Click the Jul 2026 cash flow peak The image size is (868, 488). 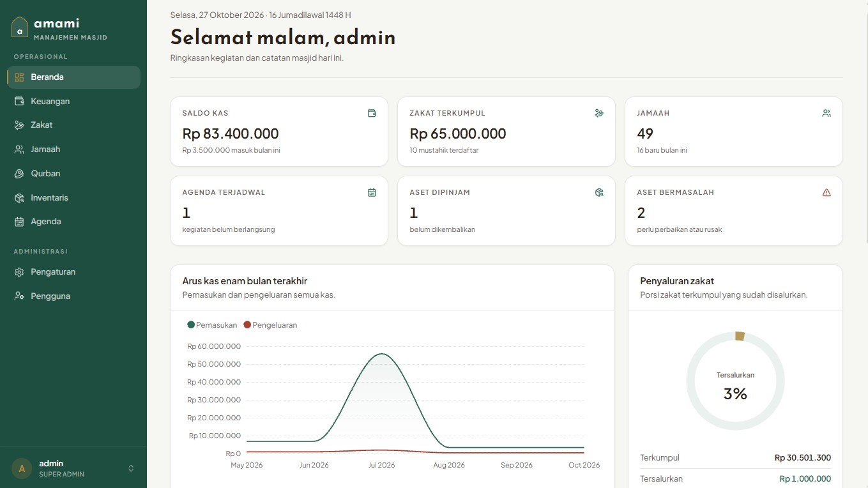(381, 354)
